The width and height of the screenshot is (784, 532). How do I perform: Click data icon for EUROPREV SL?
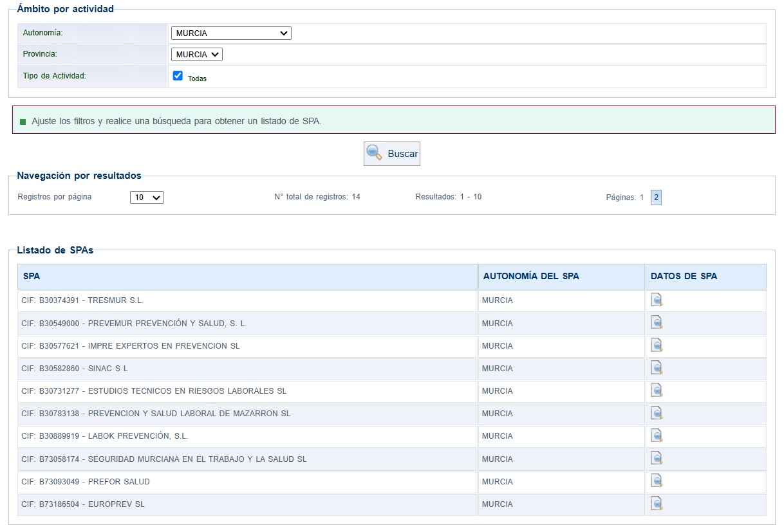pyautogui.click(x=657, y=504)
